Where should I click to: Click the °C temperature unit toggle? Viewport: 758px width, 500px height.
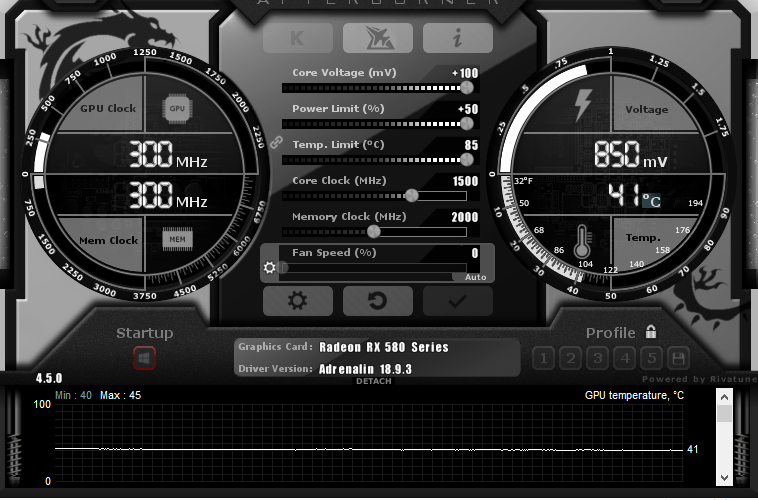[651, 200]
